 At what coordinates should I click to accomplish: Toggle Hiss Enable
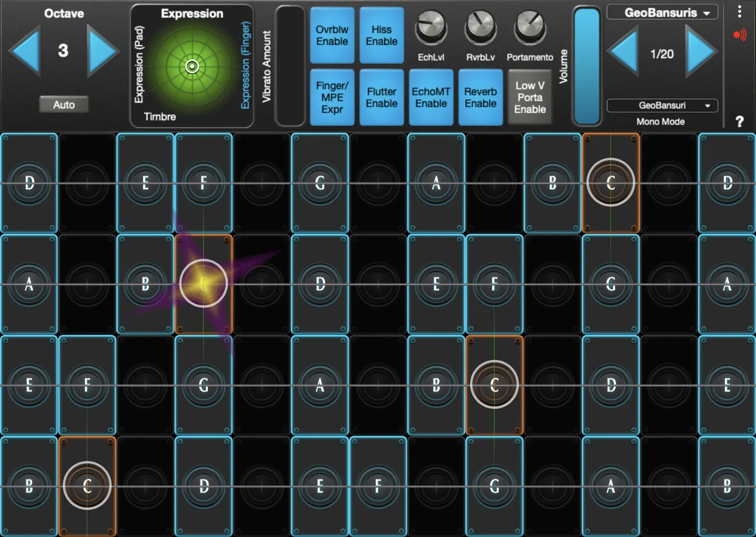[x=382, y=35]
